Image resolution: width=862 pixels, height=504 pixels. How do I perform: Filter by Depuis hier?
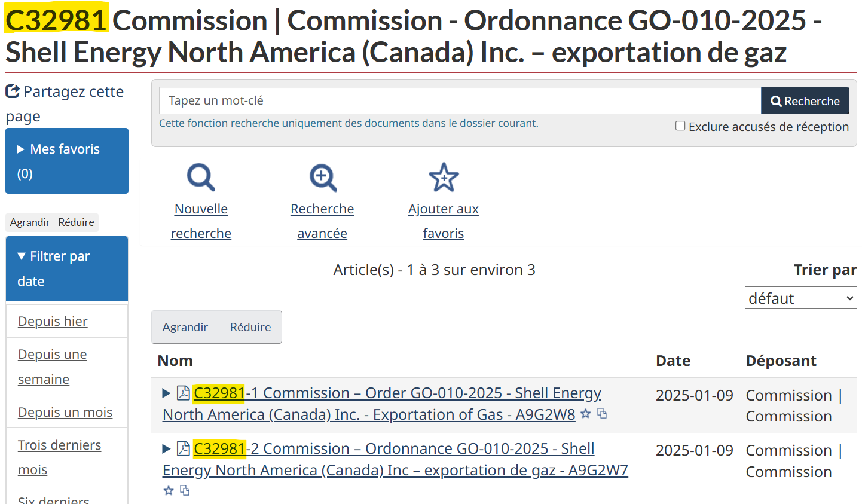(x=53, y=321)
